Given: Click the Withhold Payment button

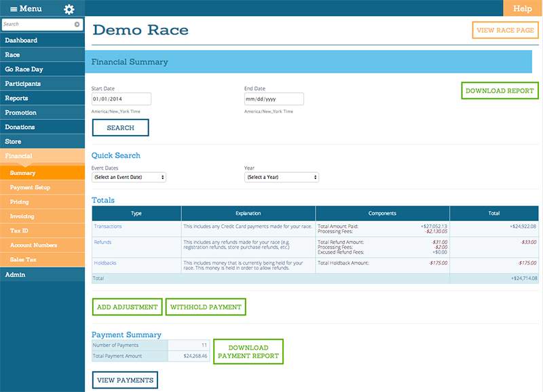Looking at the screenshot, I should pyautogui.click(x=206, y=307).
